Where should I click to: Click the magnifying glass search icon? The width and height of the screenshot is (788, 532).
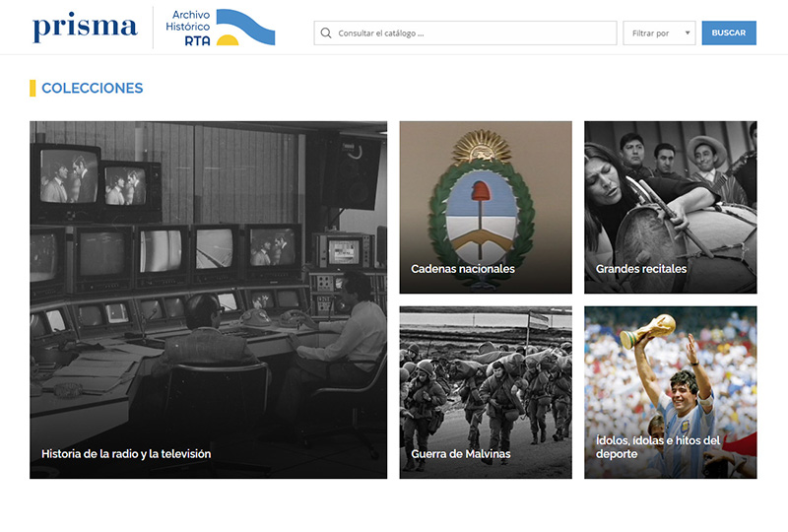pos(326,33)
